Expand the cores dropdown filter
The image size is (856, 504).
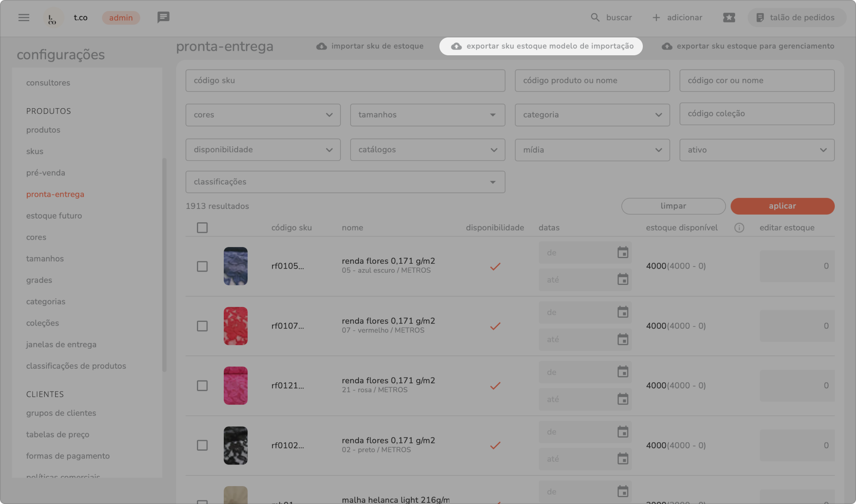click(263, 115)
